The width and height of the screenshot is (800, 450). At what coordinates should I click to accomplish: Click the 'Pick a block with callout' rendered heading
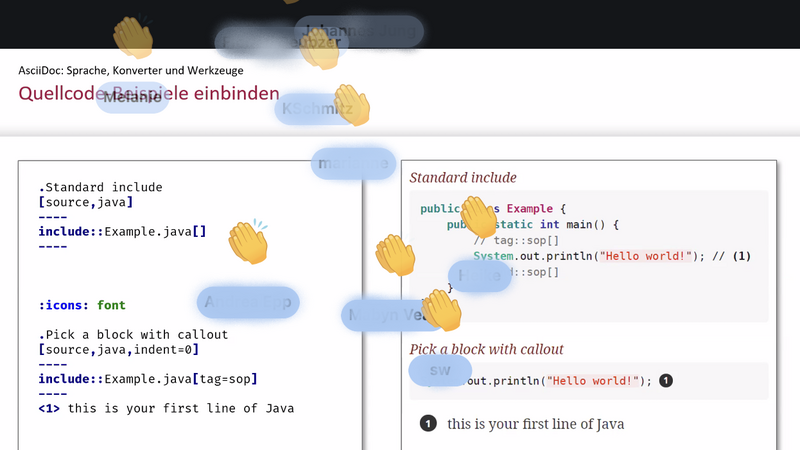486,349
